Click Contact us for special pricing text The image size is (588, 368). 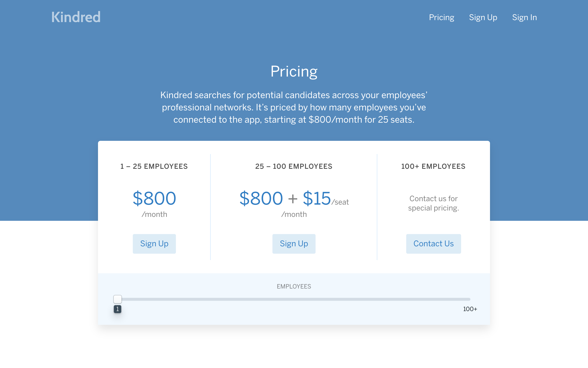pos(433,203)
